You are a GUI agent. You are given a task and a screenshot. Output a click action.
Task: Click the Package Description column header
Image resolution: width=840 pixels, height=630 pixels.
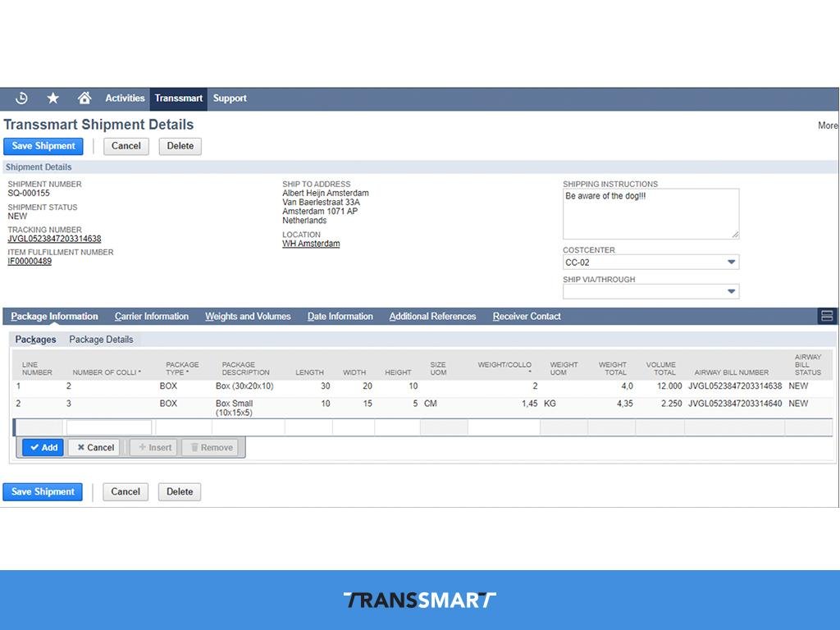[245, 368]
